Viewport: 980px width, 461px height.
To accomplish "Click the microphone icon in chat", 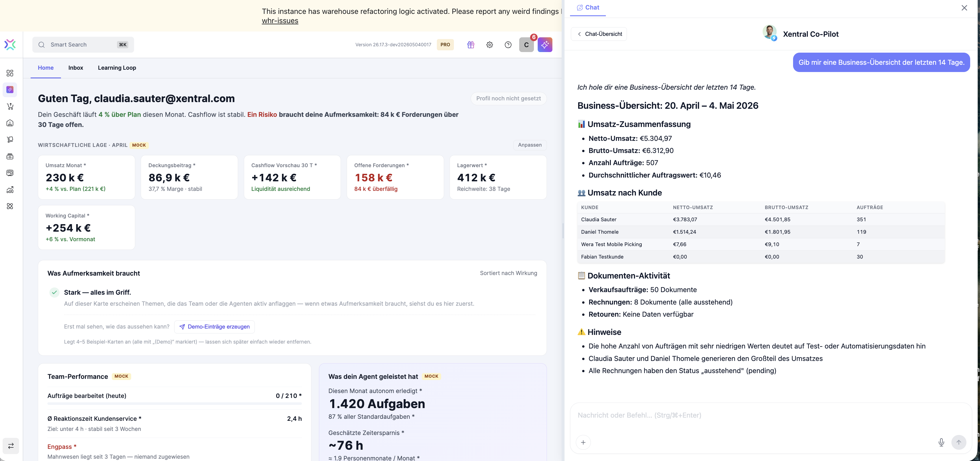I will [x=941, y=442].
